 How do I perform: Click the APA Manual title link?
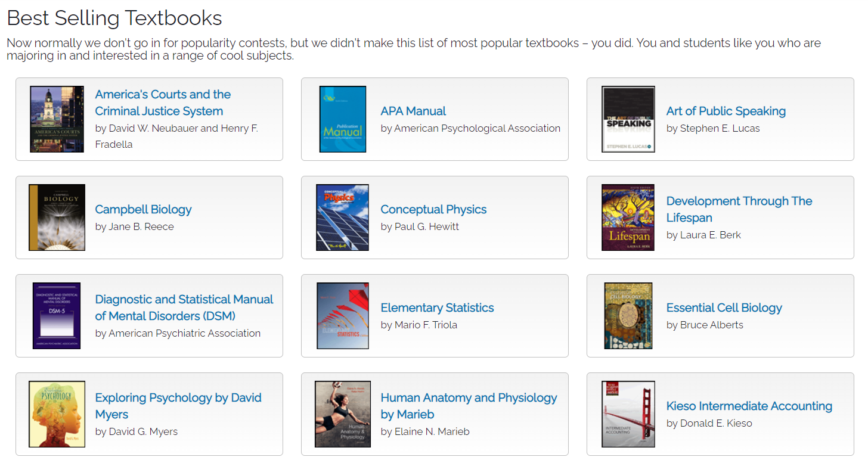click(413, 111)
